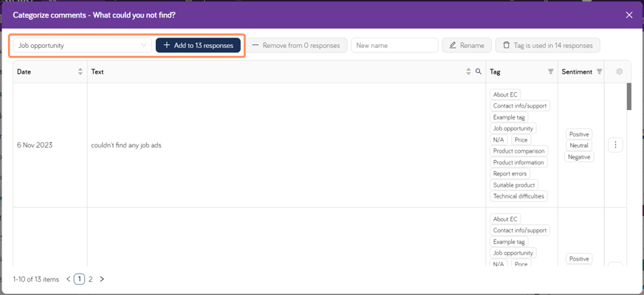This screenshot has width=644, height=295.
Task: Toggle About EC tag in second row
Action: click(505, 219)
